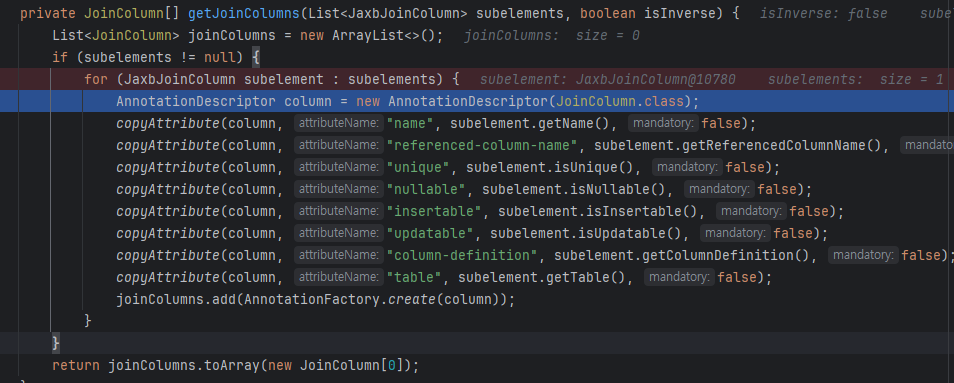Click the "insertable" string literal
The image size is (954, 383).
[x=434, y=212]
